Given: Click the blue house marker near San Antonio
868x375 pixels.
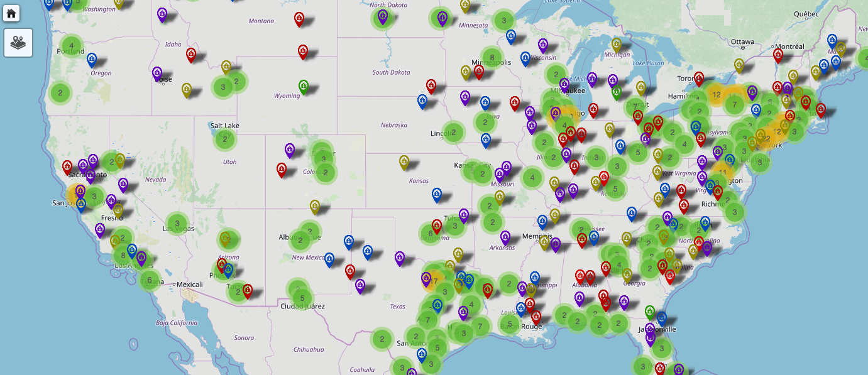Looking at the screenshot, I should [420, 355].
